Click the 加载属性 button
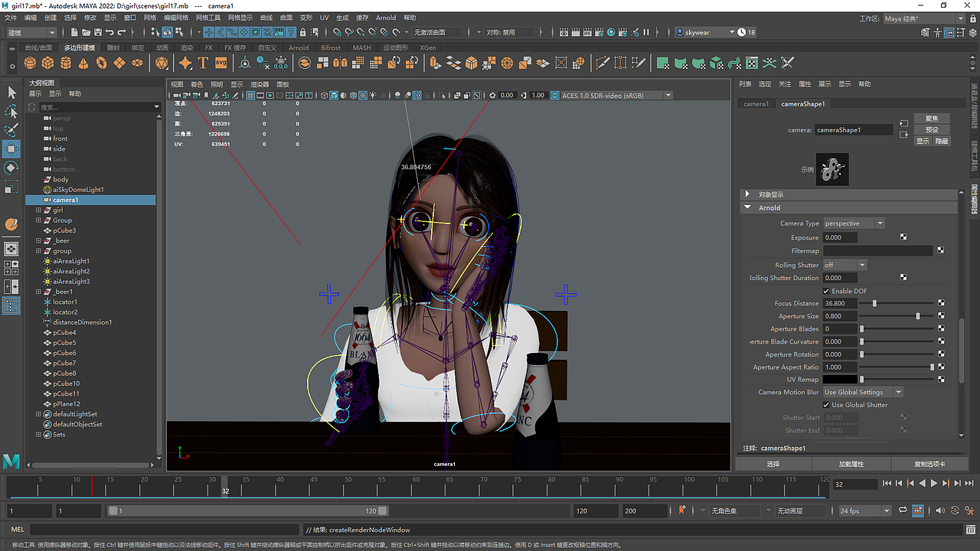980x551 pixels. 851,464
